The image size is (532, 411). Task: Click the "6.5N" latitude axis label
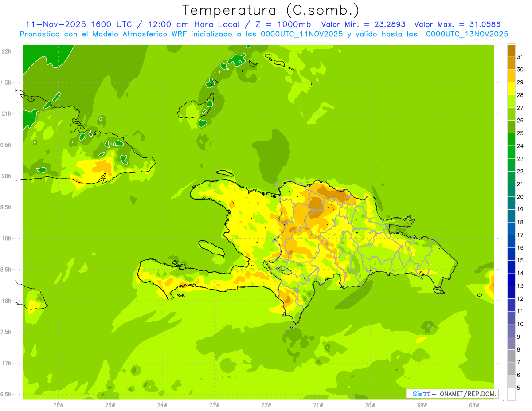7,395
